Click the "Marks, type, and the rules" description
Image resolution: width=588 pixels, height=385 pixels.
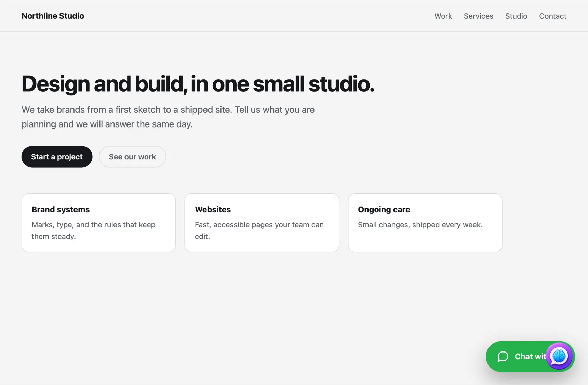click(x=93, y=230)
